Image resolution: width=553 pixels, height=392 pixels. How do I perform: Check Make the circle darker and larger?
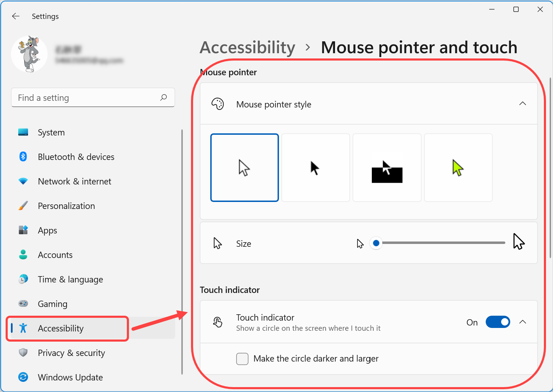coord(242,359)
